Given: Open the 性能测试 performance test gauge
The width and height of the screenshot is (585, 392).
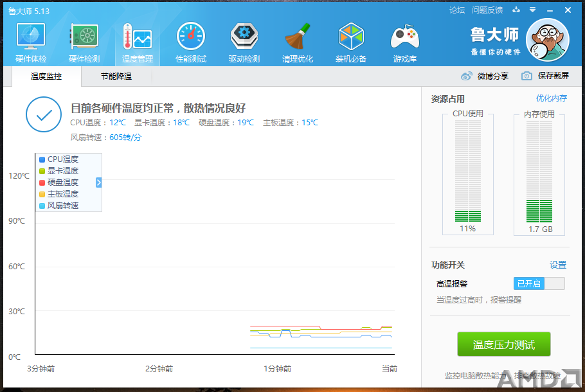Looking at the screenshot, I should tap(191, 42).
